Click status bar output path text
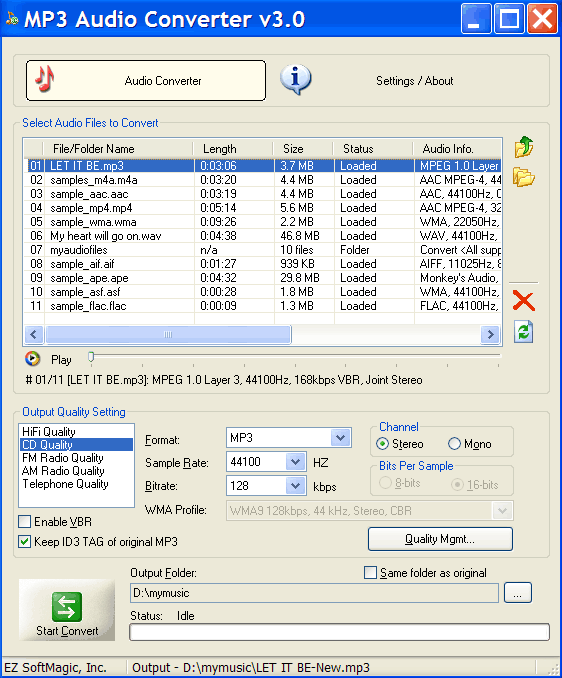Screen dimensions: 562x678 [251, 668]
